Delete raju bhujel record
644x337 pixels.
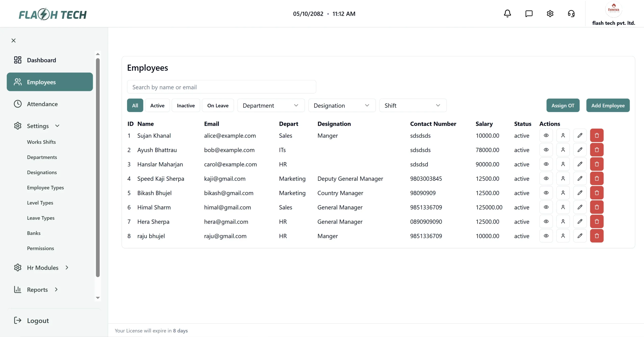(596, 236)
